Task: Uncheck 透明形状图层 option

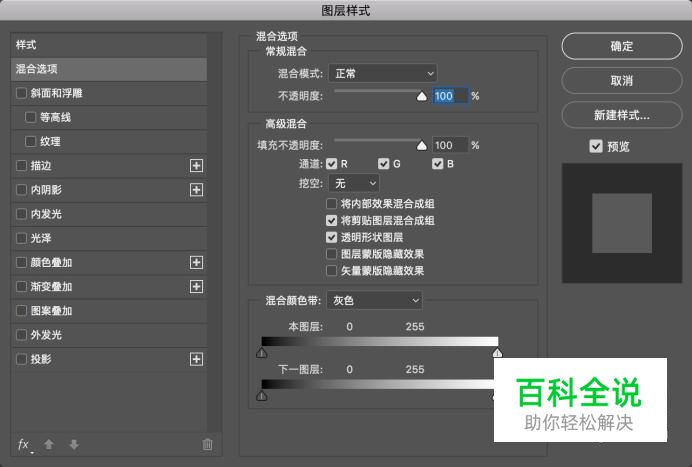Action: 331,237
